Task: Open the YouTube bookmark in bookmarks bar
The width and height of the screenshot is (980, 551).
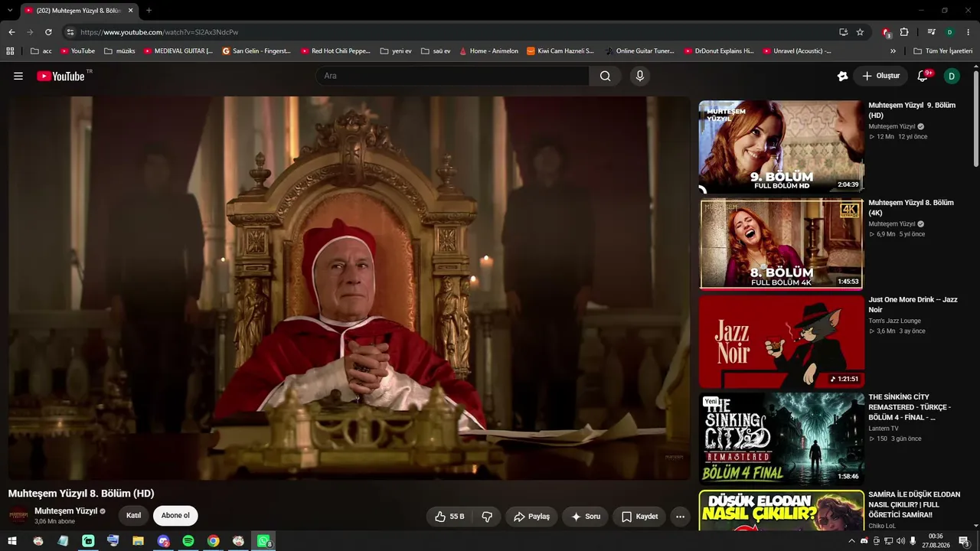Action: click(77, 51)
